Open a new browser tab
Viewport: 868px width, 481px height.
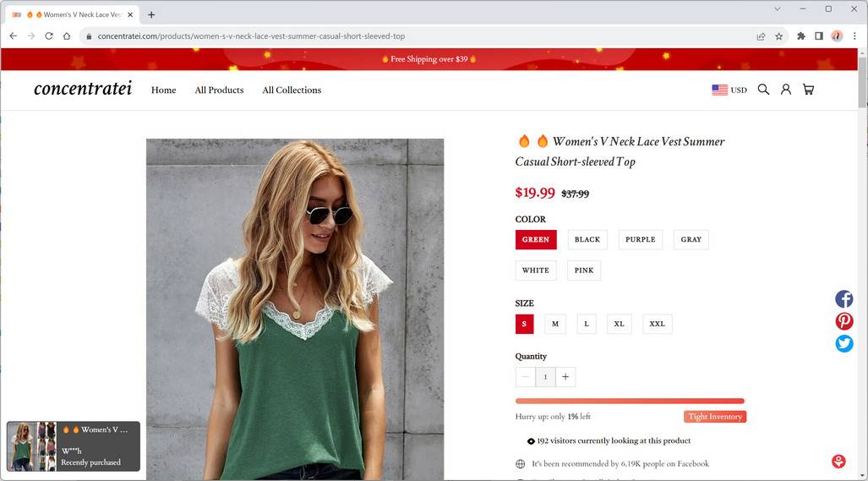click(151, 15)
